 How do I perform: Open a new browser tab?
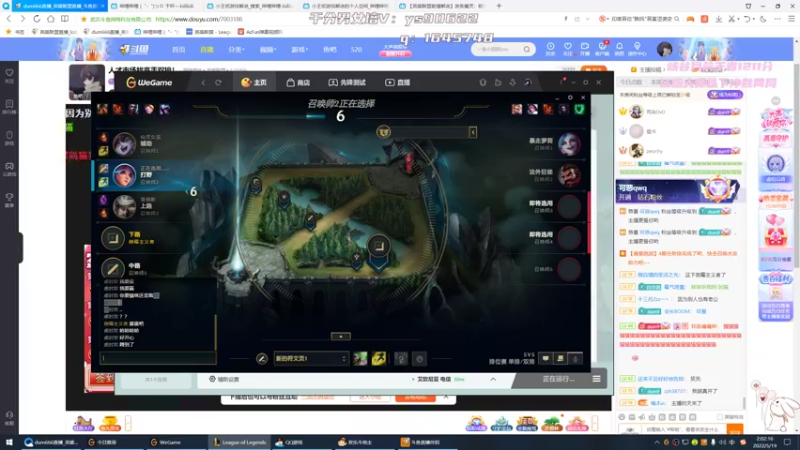coord(499,6)
